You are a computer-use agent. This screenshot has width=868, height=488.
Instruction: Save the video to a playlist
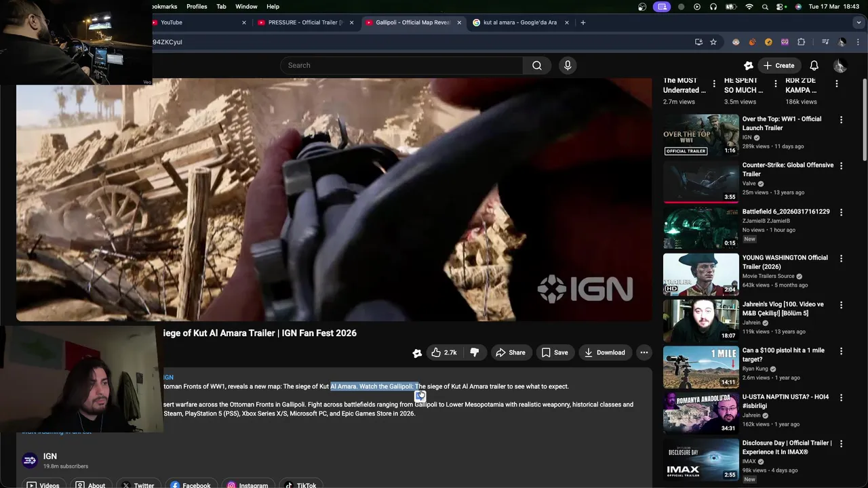(x=554, y=352)
